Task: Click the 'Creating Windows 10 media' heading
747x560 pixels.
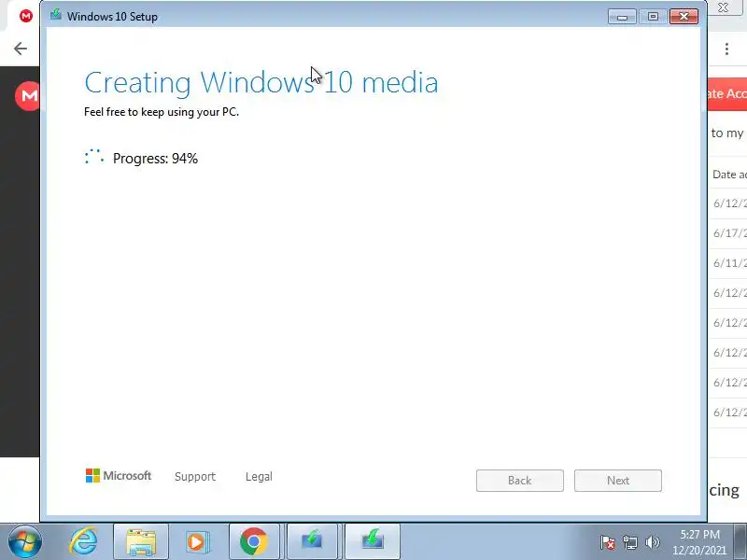Action: tap(261, 82)
